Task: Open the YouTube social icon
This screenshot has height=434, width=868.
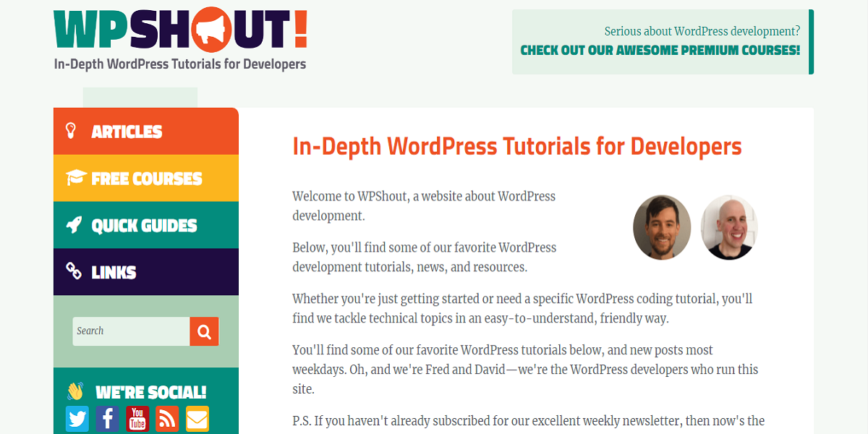Action: 137,419
